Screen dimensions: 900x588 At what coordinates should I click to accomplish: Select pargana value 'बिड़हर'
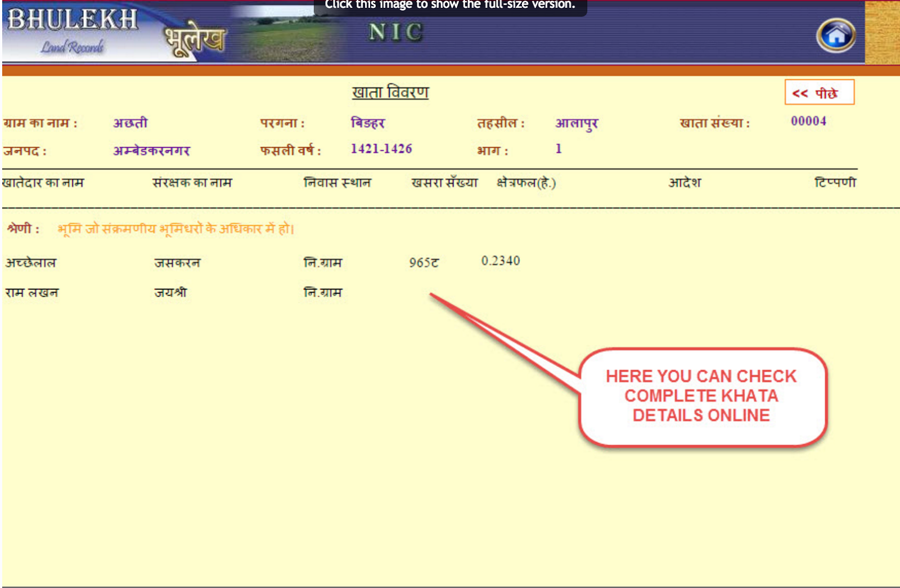click(368, 123)
